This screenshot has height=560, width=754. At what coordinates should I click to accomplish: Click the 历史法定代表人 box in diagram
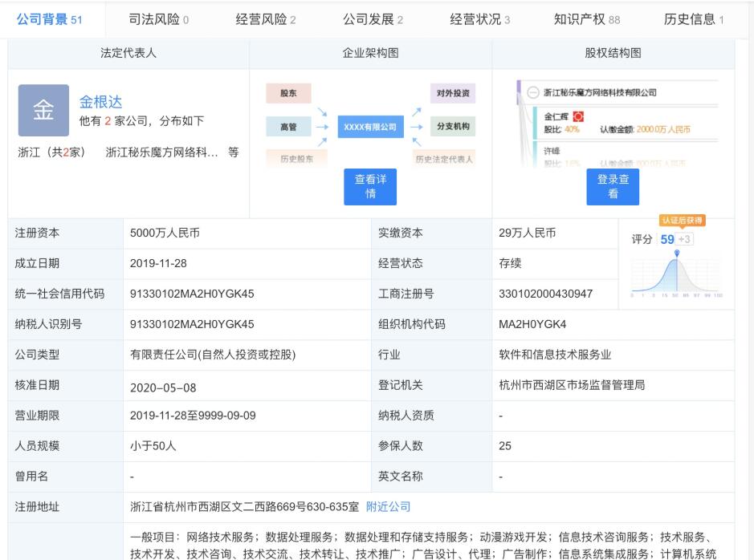(x=444, y=159)
